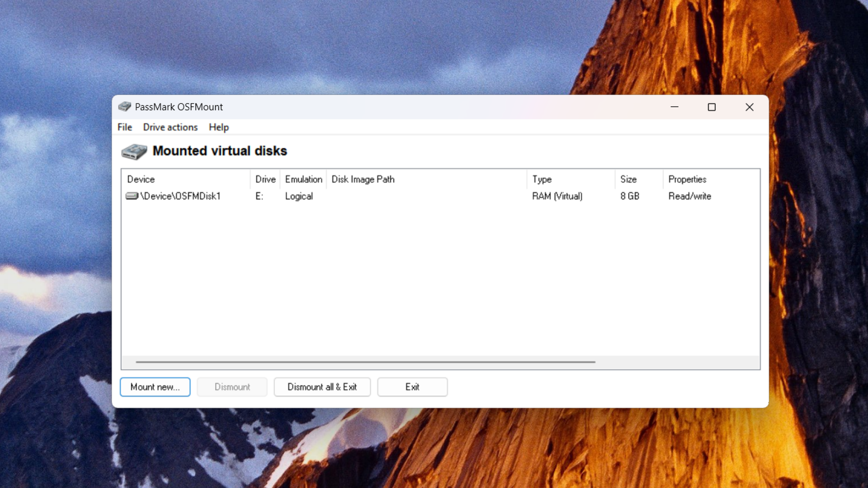Maximize the OSFMount window
Viewport: 868px width, 488px height.
point(712,107)
